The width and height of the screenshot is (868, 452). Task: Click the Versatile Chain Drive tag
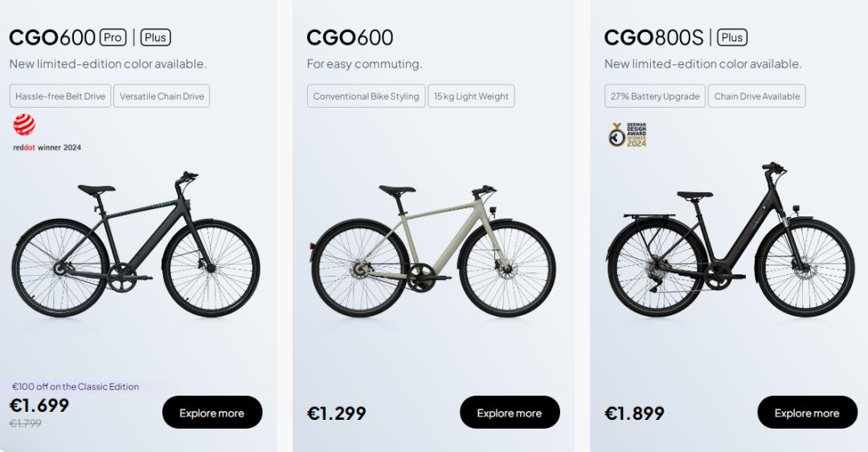[162, 97]
